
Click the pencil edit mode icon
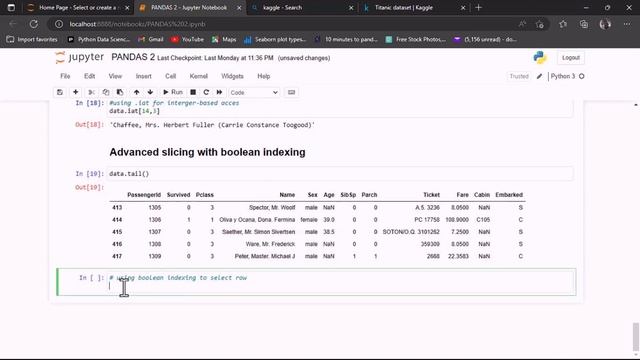(539, 76)
